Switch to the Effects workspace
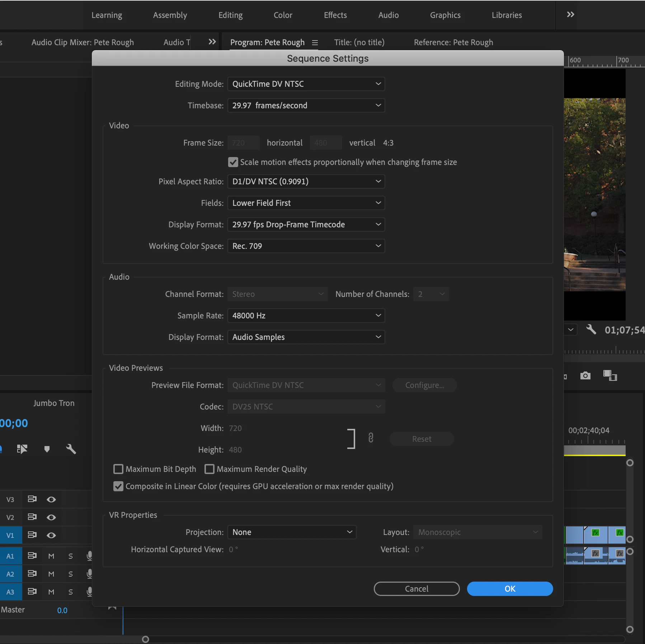 coord(335,15)
